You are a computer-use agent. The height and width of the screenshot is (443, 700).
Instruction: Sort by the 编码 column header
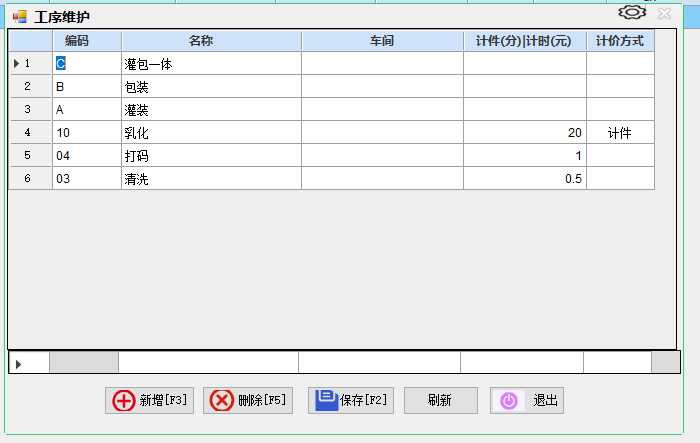click(87, 41)
